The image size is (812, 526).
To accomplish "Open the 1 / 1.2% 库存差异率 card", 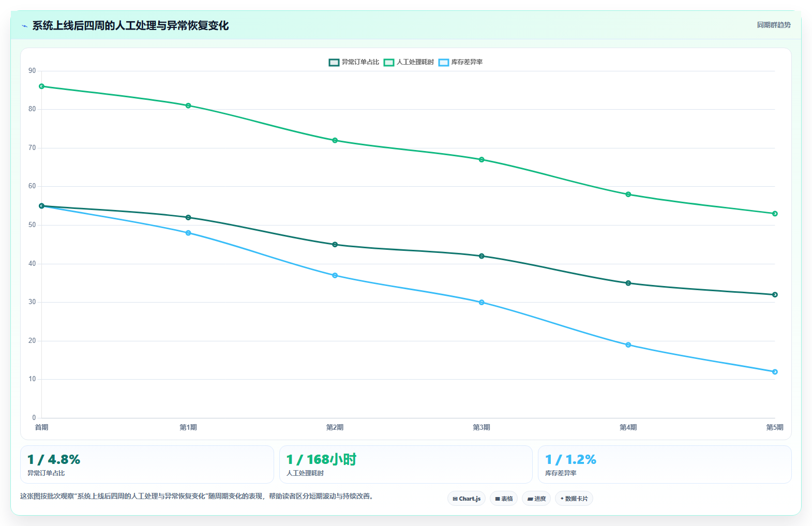I will coord(665,464).
